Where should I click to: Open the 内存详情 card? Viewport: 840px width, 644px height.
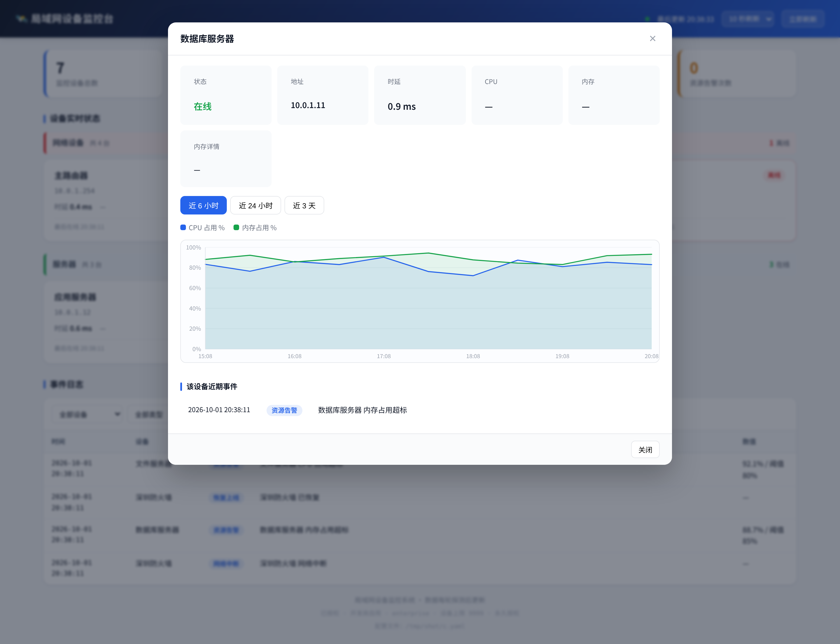[x=226, y=159]
